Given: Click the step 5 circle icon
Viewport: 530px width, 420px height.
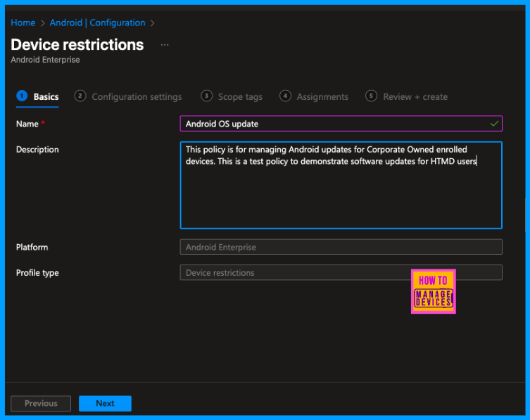Looking at the screenshot, I should [x=371, y=96].
